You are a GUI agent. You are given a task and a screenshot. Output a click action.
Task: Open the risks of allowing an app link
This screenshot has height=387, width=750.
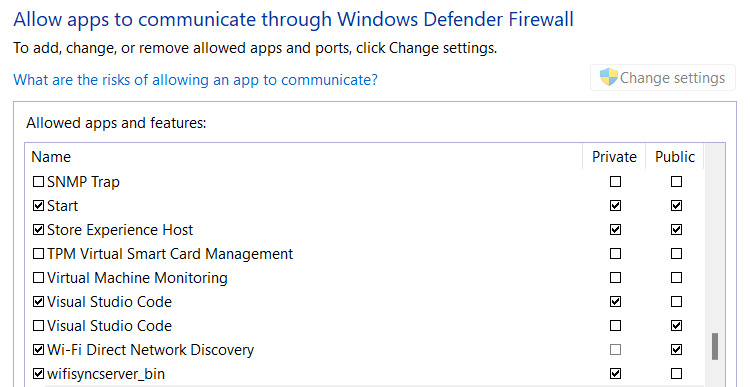pos(195,79)
